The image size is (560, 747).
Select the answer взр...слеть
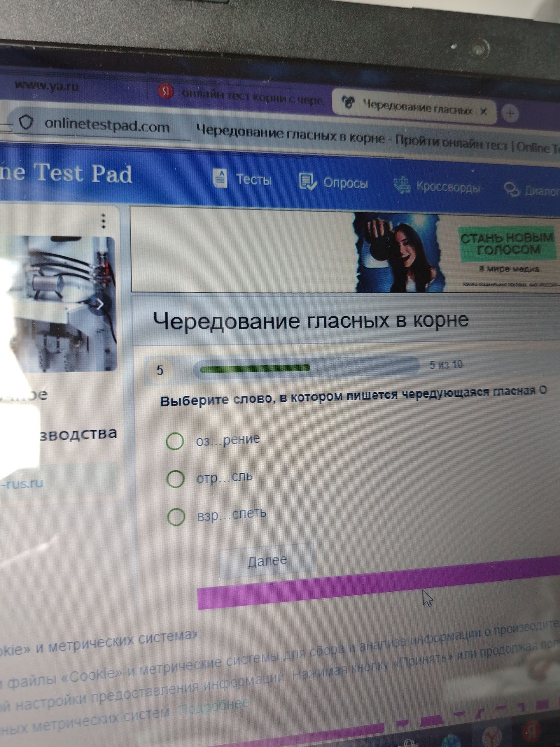176,517
